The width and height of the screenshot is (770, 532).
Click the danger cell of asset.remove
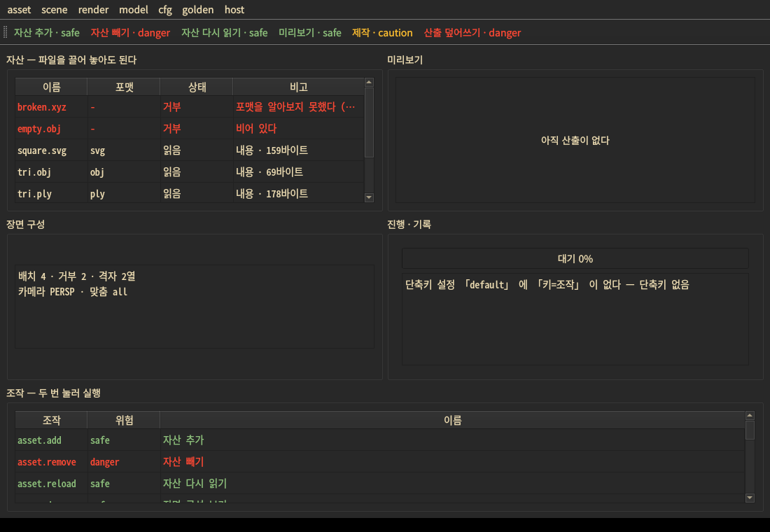[124, 461]
